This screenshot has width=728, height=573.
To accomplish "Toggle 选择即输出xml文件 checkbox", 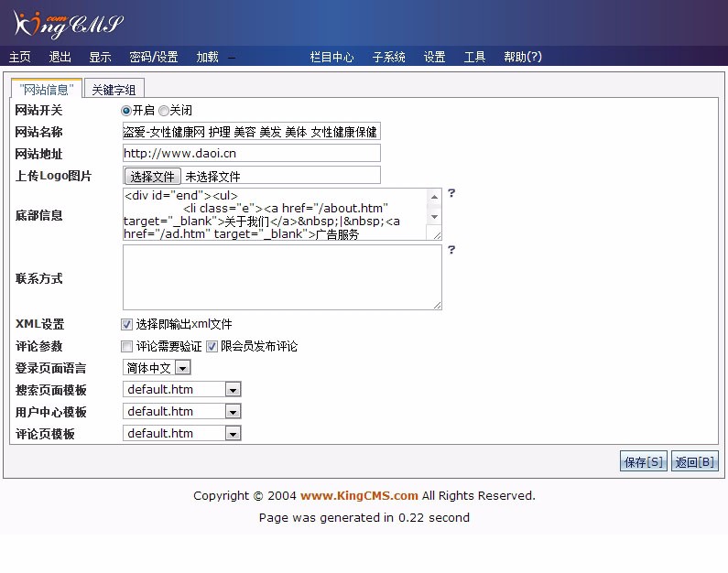I will (126, 324).
